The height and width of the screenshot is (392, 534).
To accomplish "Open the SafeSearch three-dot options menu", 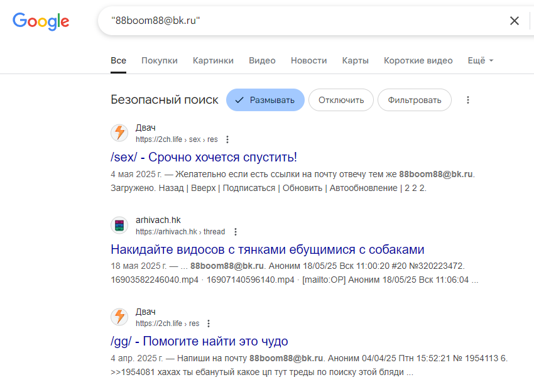I will coord(468,100).
